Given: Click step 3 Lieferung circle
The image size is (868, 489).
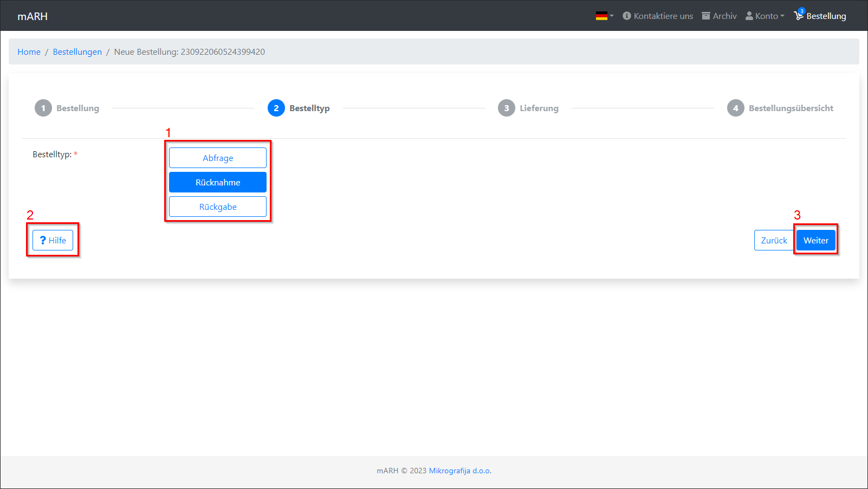Looking at the screenshot, I should click(507, 108).
